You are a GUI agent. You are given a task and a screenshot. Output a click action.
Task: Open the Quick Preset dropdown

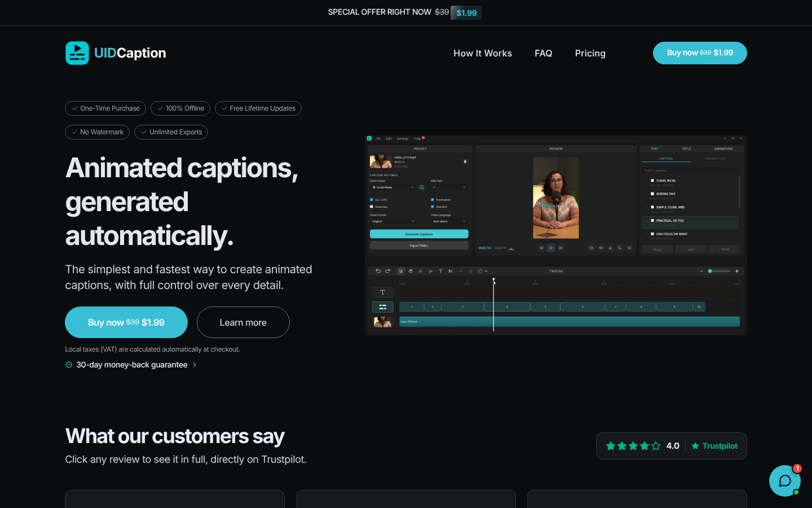393,187
